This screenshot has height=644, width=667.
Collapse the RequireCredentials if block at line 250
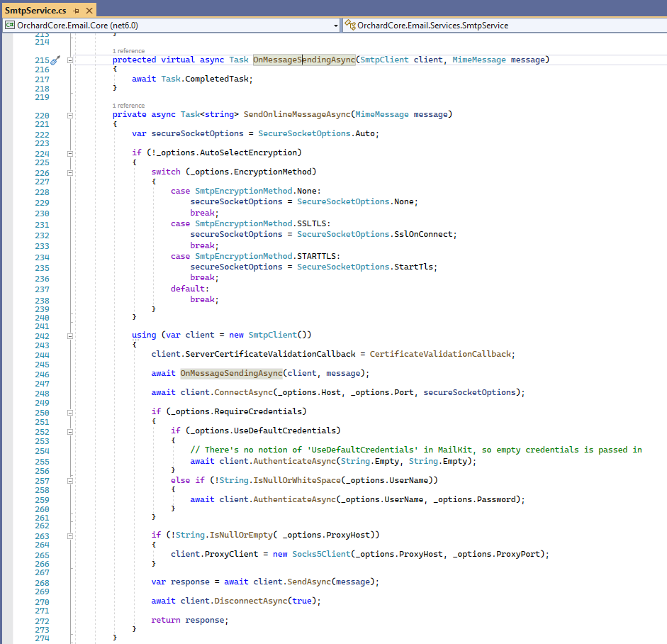(x=70, y=413)
